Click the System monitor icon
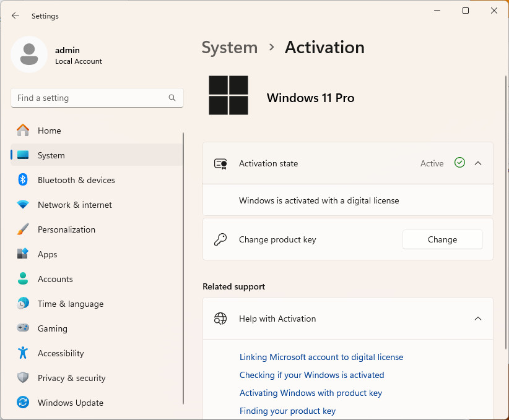 click(x=23, y=155)
